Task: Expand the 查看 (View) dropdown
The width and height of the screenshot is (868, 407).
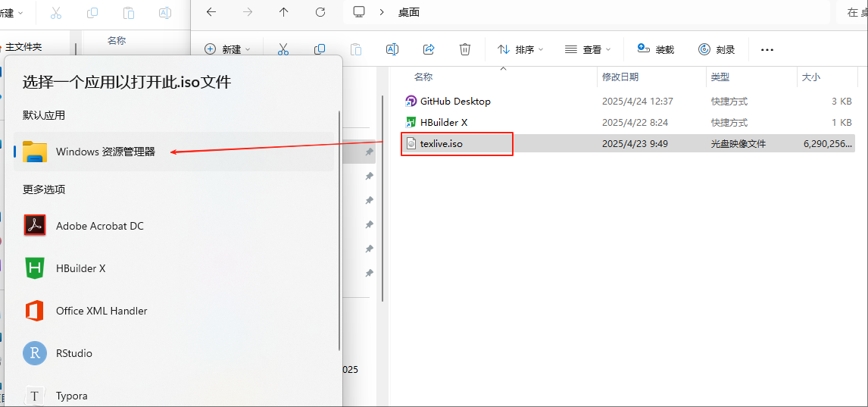Action: (x=588, y=49)
